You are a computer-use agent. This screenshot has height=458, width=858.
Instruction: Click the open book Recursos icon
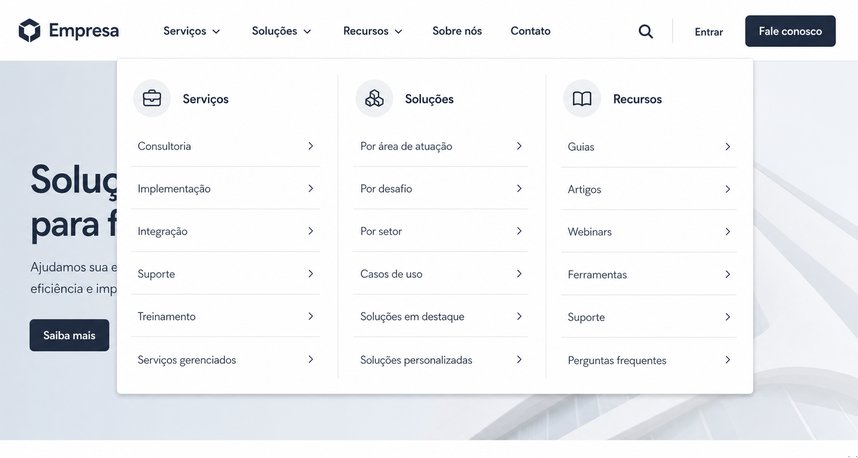(582, 98)
